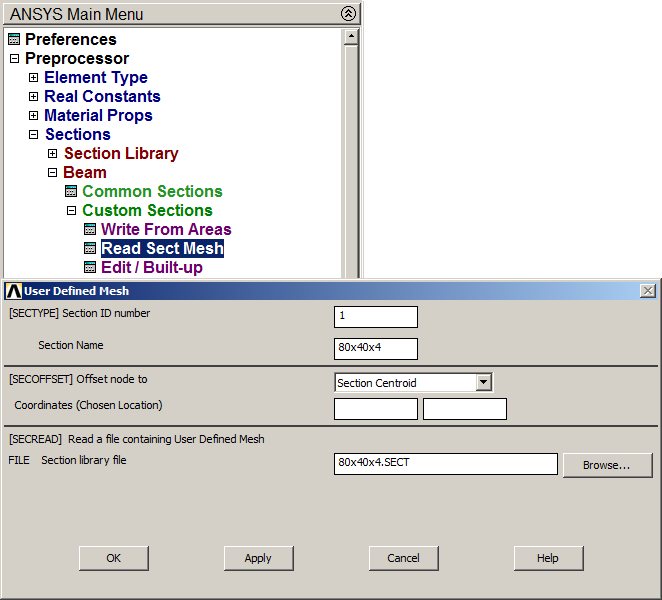Select Edit / Built-up menu item

[x=151, y=268]
